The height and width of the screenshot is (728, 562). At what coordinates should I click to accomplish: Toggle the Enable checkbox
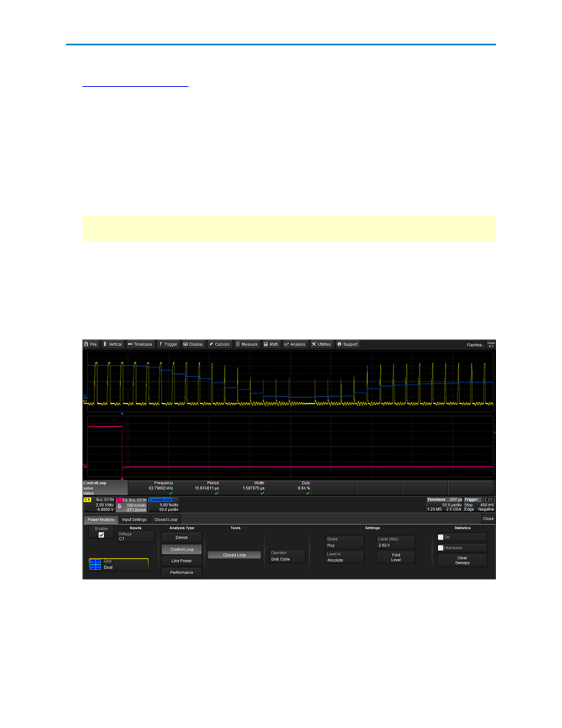click(x=101, y=535)
